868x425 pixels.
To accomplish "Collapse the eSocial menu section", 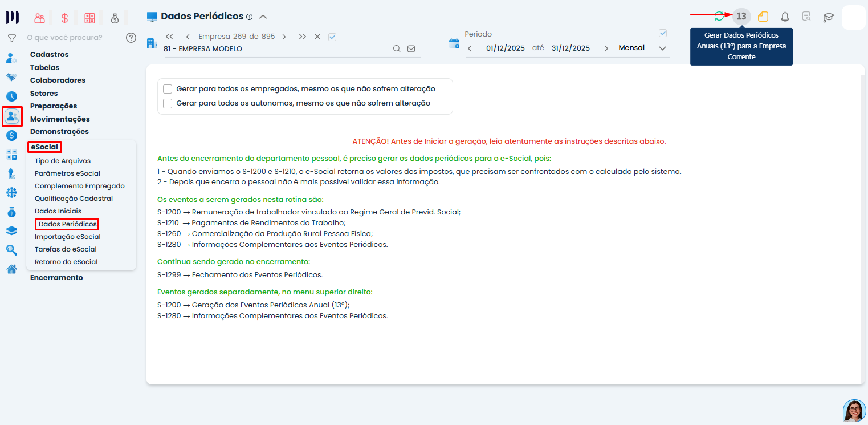I will (x=44, y=147).
